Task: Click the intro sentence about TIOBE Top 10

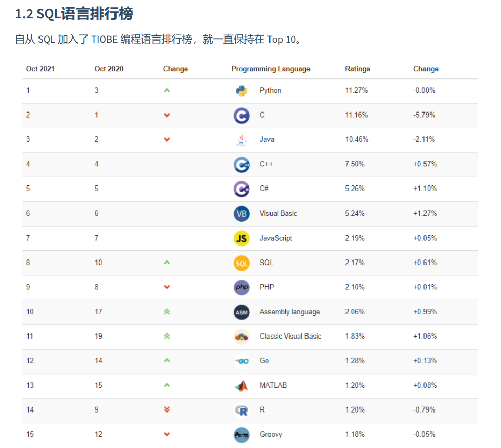Action: coord(158,40)
